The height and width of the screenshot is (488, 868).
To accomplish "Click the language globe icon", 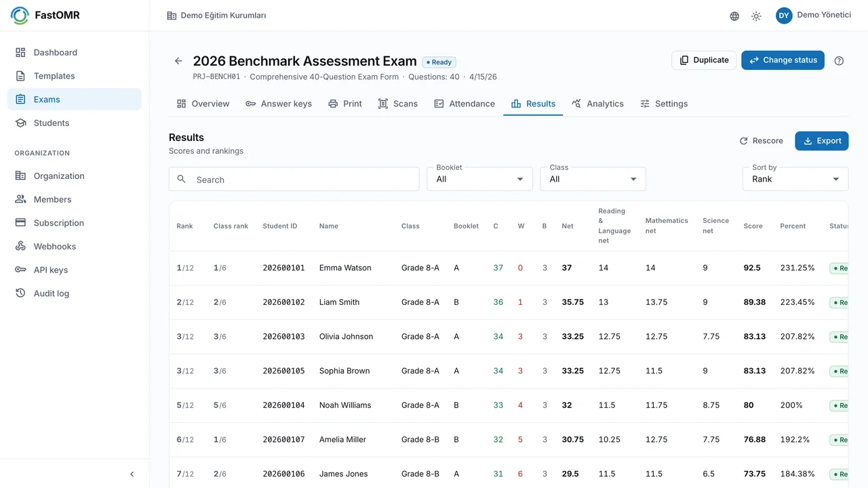I will [x=734, y=16].
